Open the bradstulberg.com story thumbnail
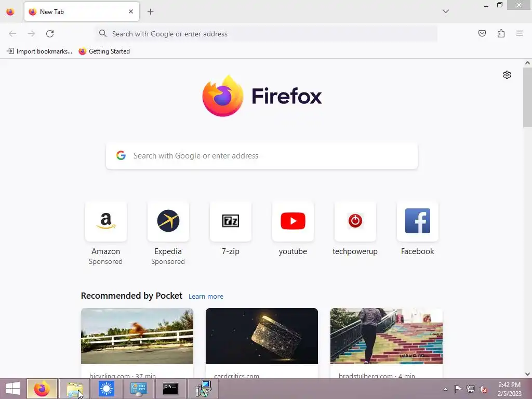The width and height of the screenshot is (532, 399). click(x=387, y=336)
